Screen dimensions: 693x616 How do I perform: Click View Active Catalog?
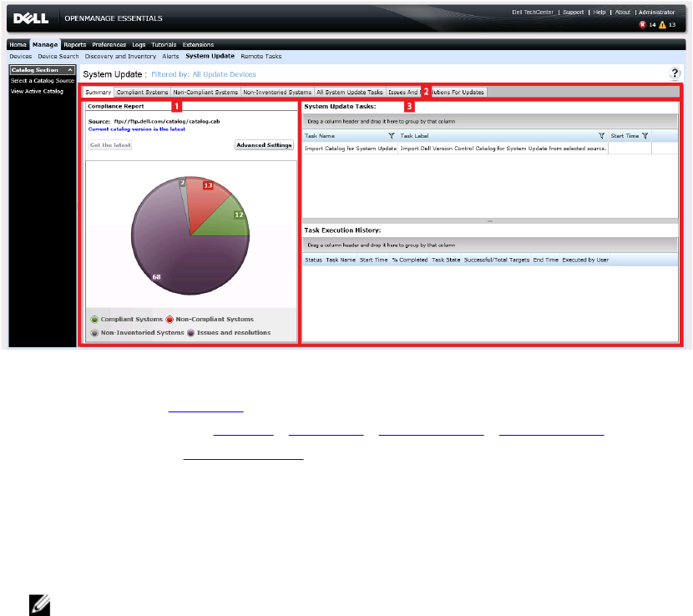tap(37, 91)
